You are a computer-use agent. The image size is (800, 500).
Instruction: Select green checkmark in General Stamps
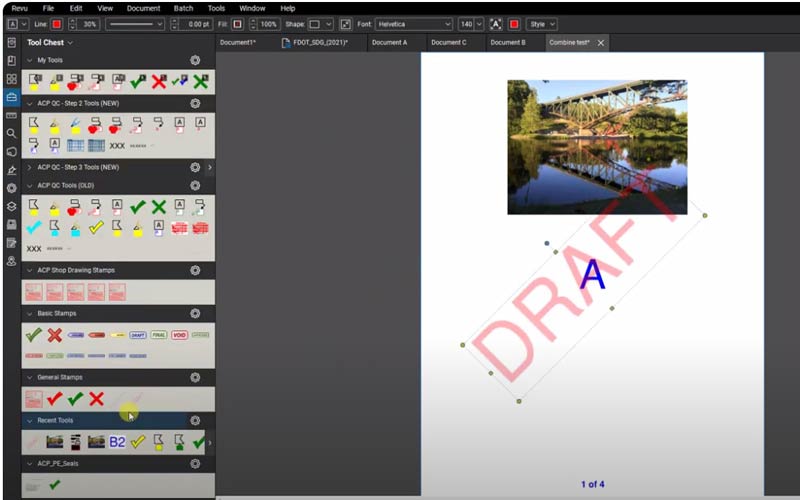[76, 398]
